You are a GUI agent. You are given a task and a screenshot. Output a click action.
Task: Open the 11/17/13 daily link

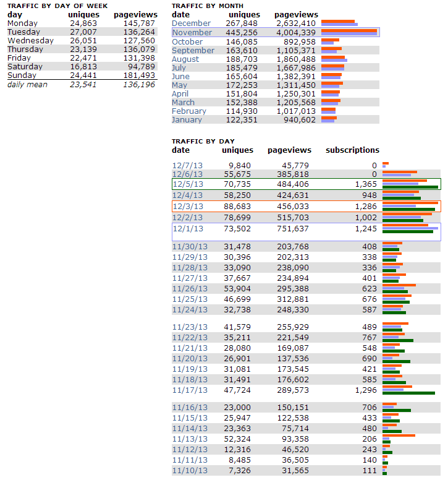(x=188, y=391)
